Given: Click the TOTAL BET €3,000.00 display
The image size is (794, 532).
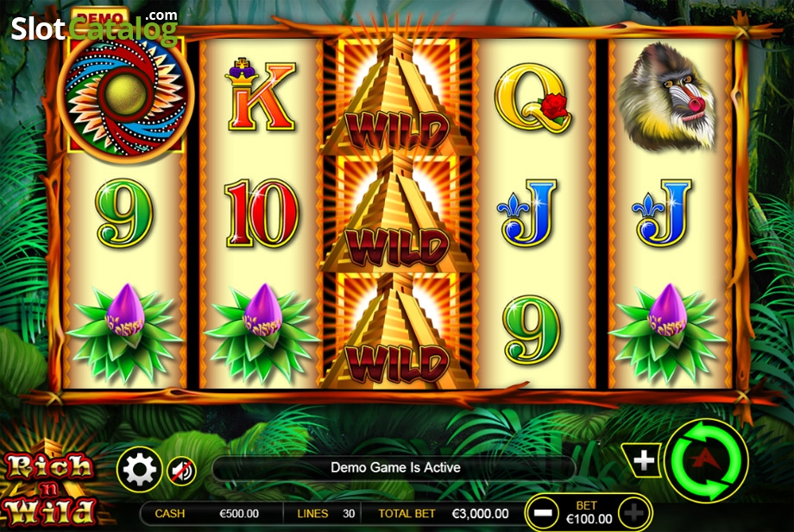Looking at the screenshot, I should coord(443,514).
